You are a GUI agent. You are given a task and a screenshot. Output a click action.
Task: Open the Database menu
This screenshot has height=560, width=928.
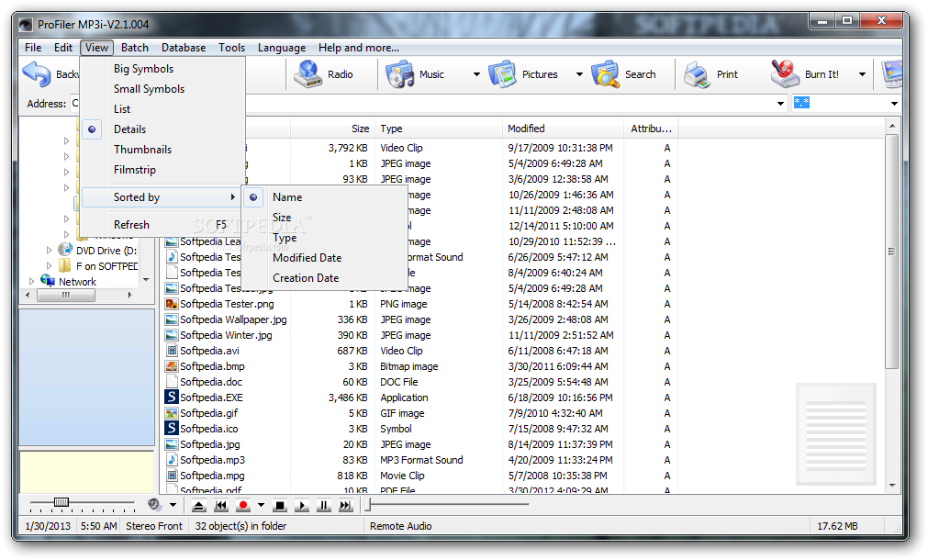pyautogui.click(x=184, y=48)
